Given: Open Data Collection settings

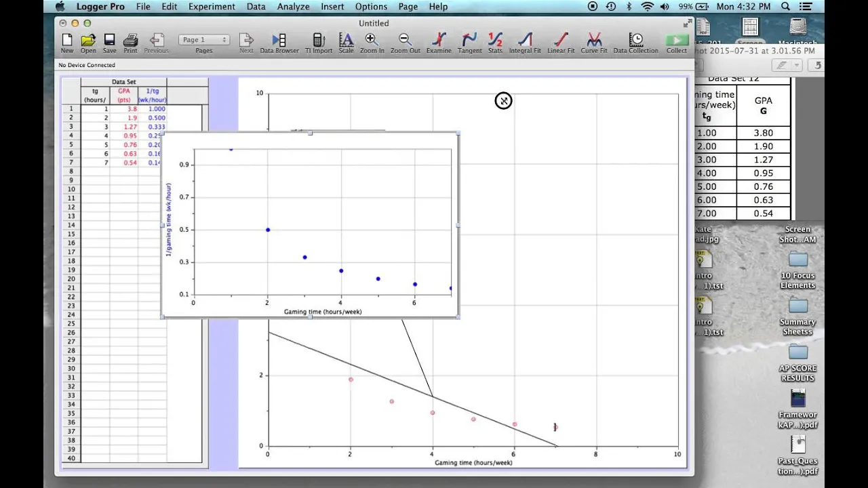Looking at the screenshot, I should [635, 43].
